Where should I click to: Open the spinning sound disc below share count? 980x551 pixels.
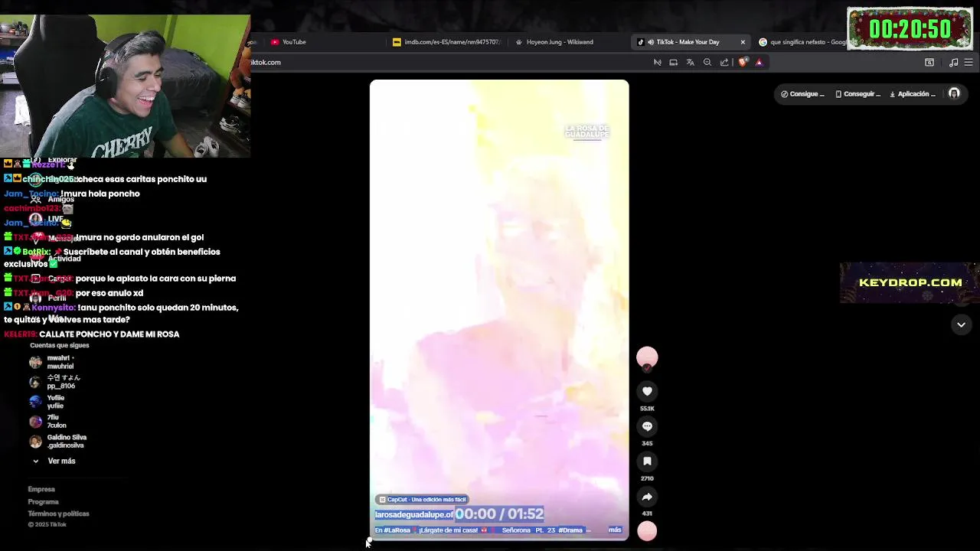pos(647,530)
